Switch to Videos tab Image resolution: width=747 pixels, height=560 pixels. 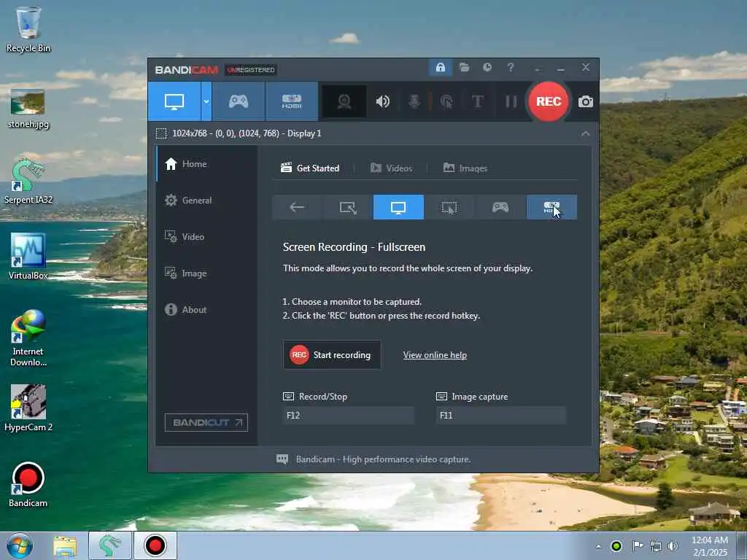[x=391, y=168]
